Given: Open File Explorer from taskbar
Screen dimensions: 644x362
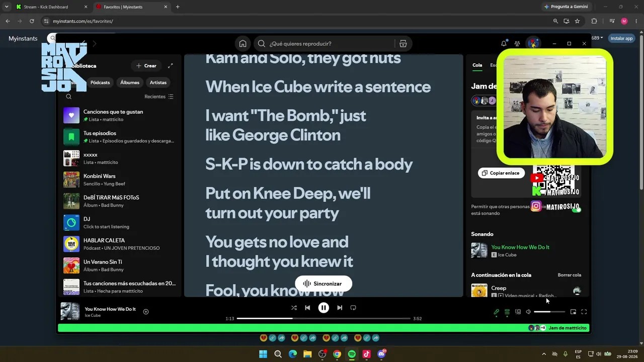Looking at the screenshot, I should pyautogui.click(x=307, y=354).
